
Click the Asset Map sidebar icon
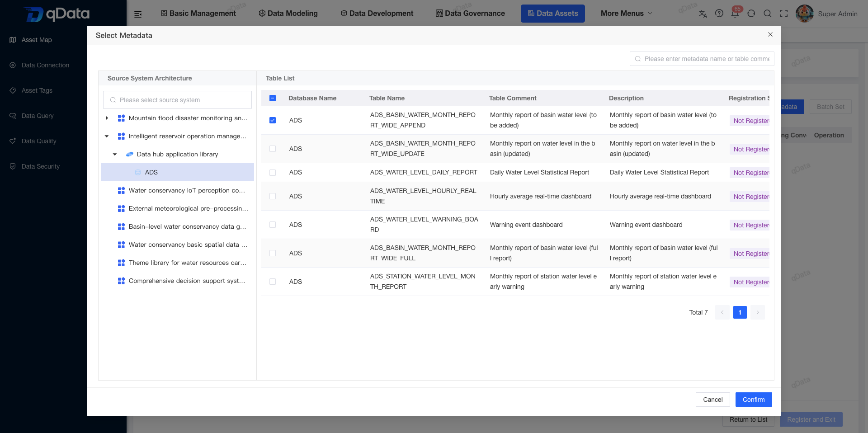point(13,40)
